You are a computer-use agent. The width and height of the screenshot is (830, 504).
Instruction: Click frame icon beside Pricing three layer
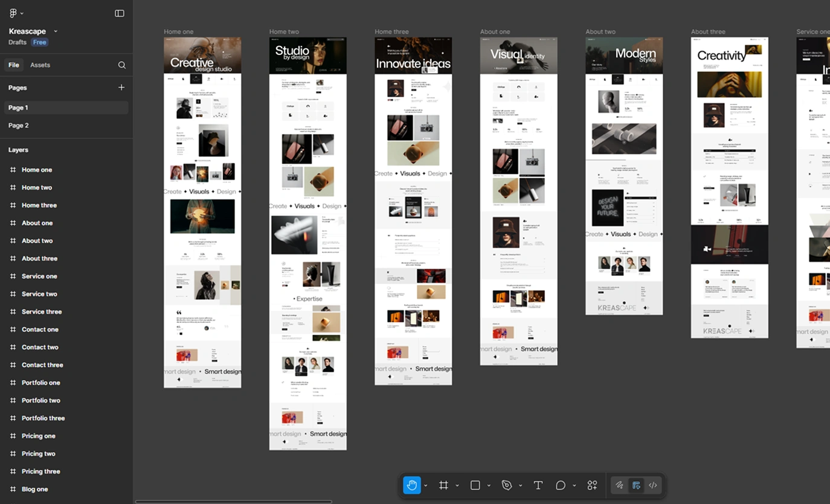tap(13, 471)
